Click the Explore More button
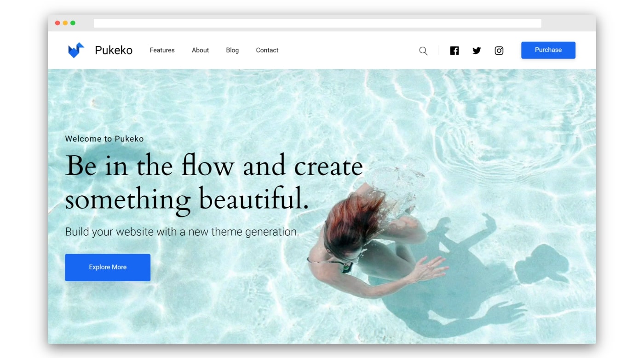 tap(108, 267)
